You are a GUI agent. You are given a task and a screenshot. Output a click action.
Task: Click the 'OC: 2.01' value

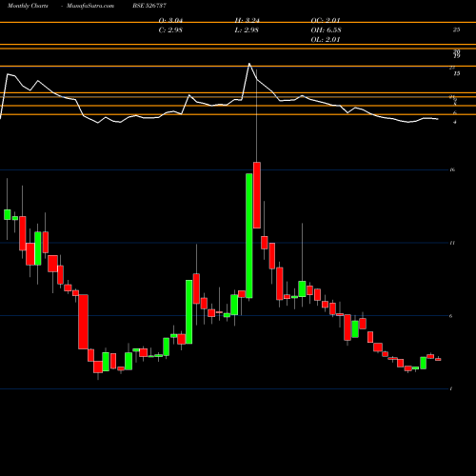point(326,20)
